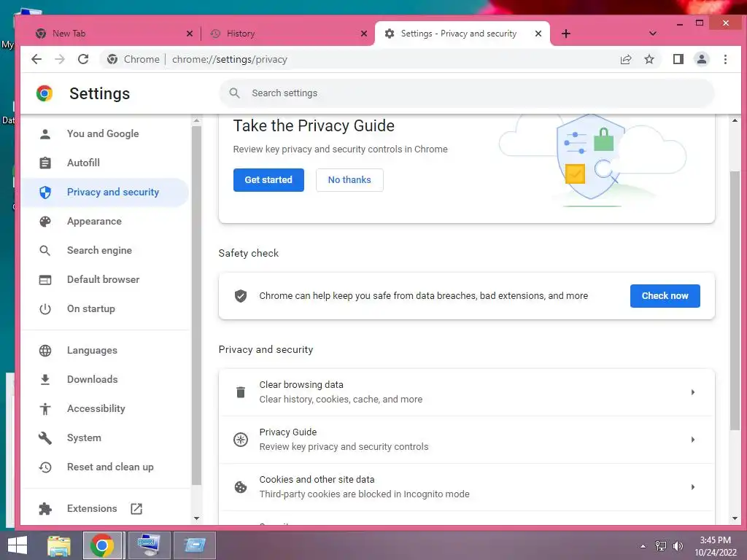Click the main page vertical scrollbar
Viewport: 747px width, 560px height.
click(x=735, y=300)
